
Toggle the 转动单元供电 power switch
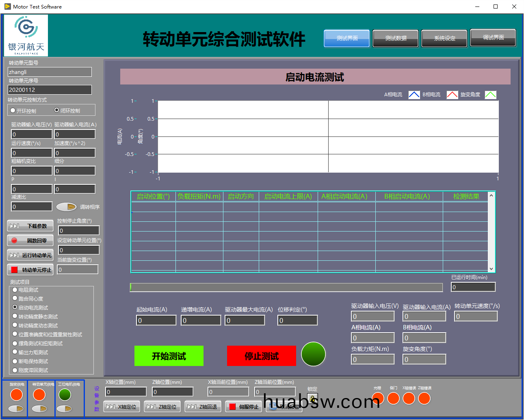39,409
